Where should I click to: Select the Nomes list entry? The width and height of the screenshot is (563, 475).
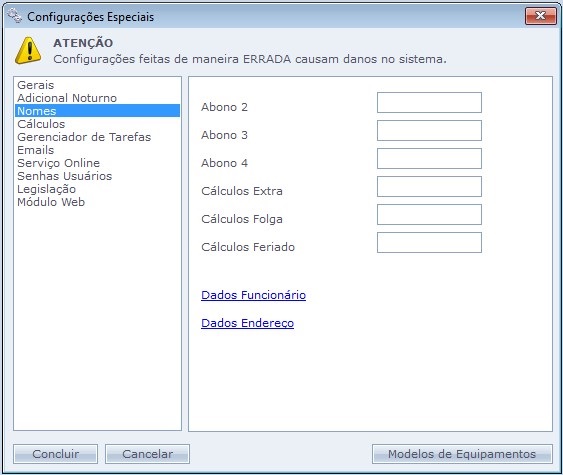(x=97, y=111)
